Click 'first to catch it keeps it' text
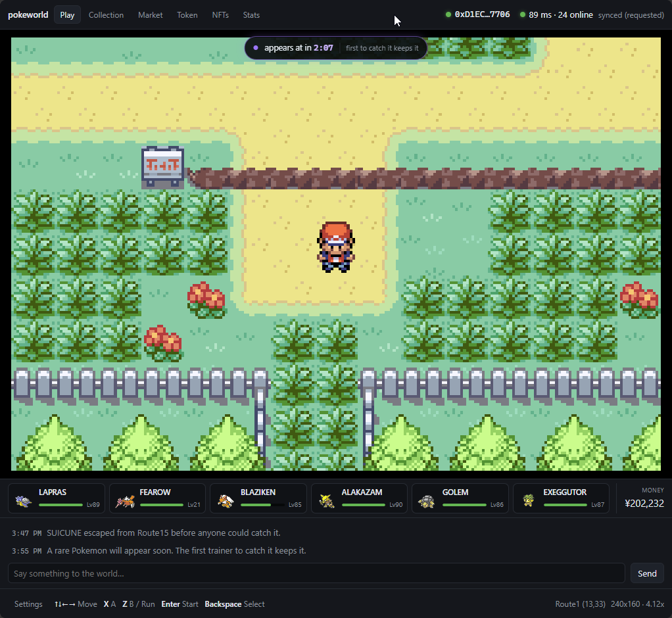Image resolution: width=672 pixels, height=618 pixels. click(x=382, y=48)
